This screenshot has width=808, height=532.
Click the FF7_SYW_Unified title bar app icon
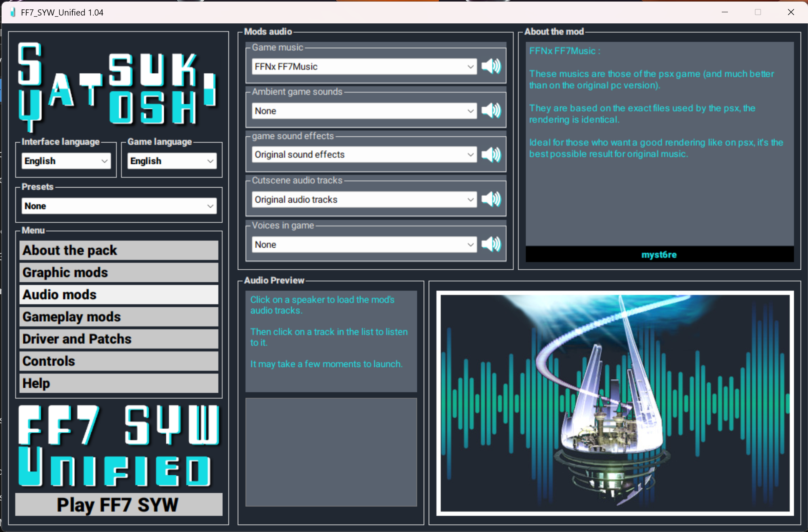pyautogui.click(x=13, y=12)
